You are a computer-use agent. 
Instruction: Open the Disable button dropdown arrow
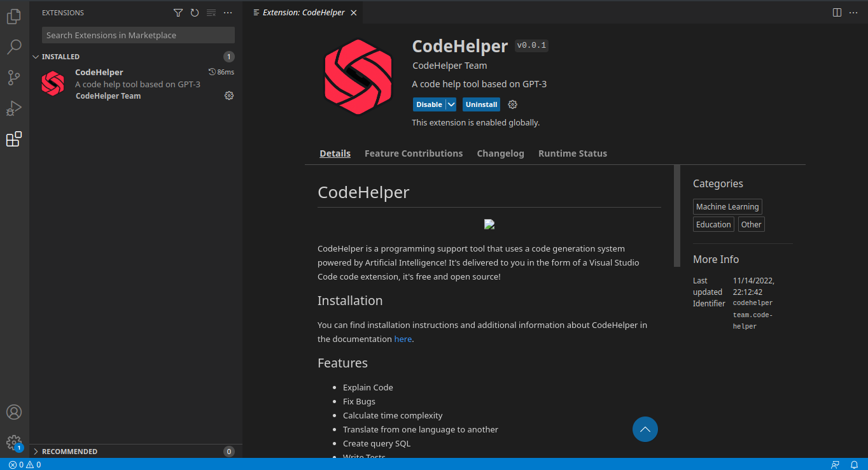click(x=451, y=104)
